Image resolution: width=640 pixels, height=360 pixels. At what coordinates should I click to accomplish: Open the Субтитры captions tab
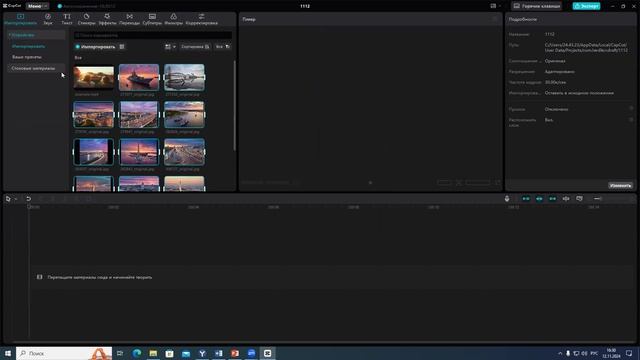coord(152,19)
